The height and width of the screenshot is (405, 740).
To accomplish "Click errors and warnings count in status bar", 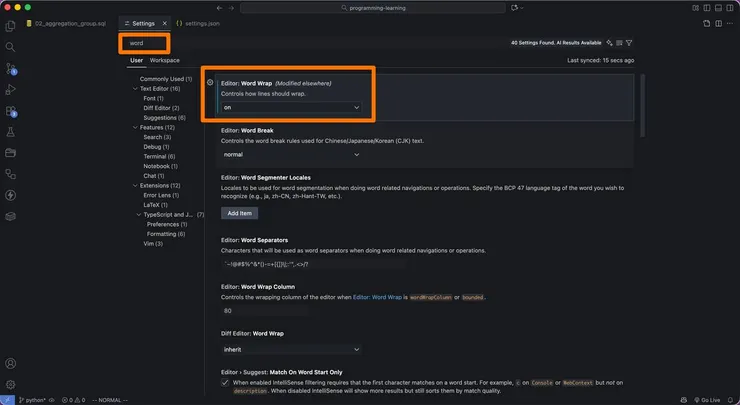I will point(74,400).
